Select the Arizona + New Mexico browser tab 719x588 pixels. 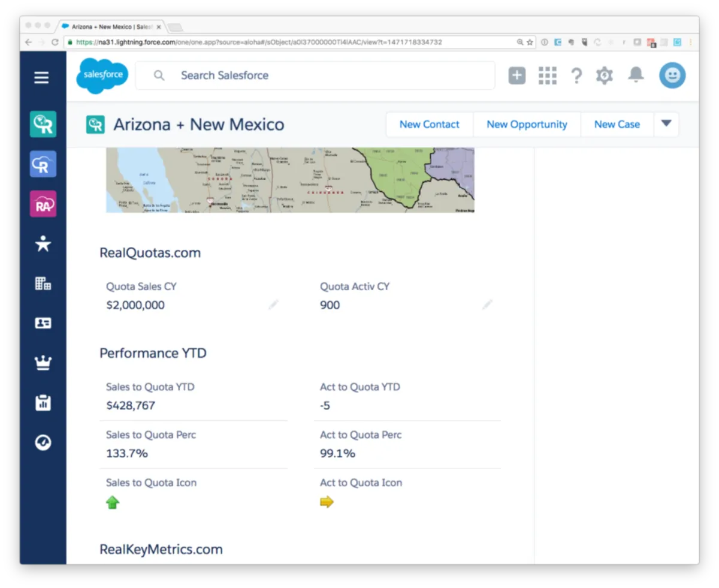pyautogui.click(x=110, y=27)
